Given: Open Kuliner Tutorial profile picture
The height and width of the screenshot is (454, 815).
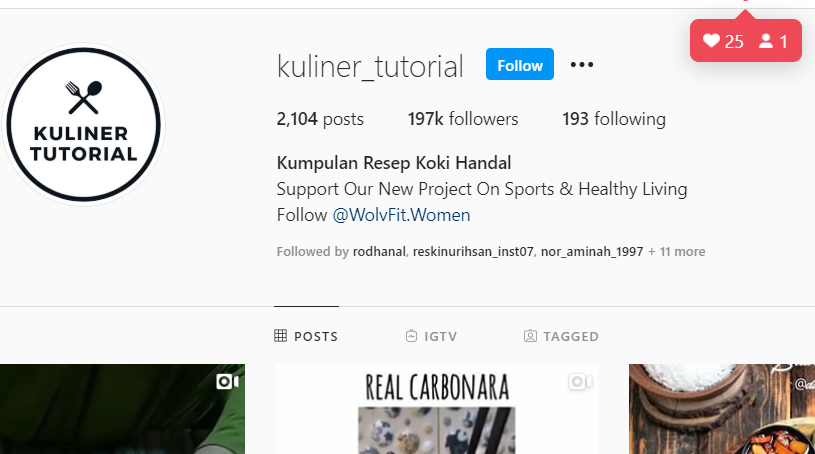Looking at the screenshot, I should tap(83, 124).
